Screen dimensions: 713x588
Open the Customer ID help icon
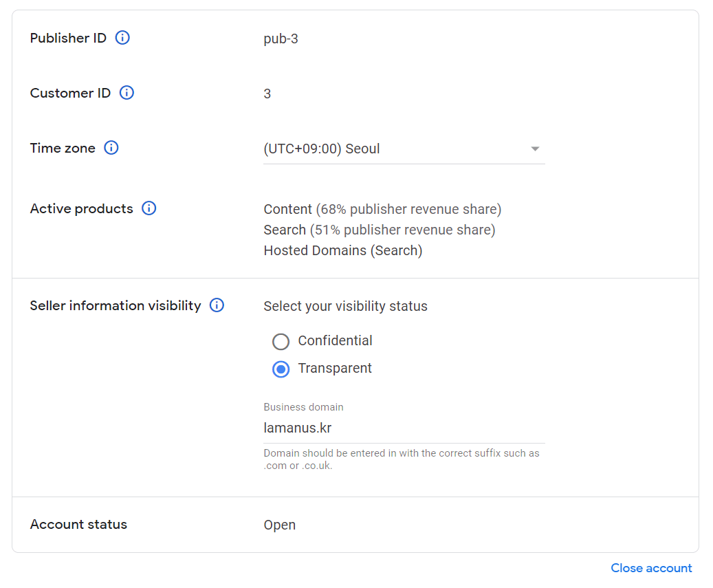point(127,93)
